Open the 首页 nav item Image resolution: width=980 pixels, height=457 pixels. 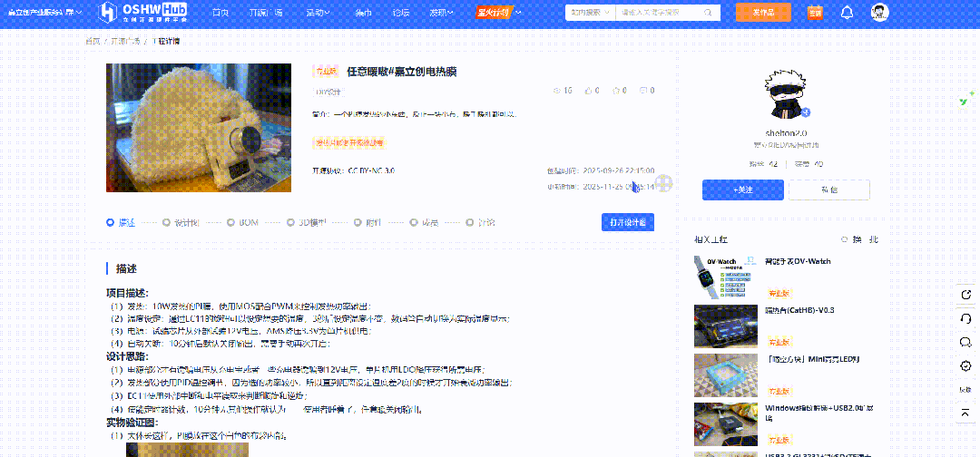[220, 13]
